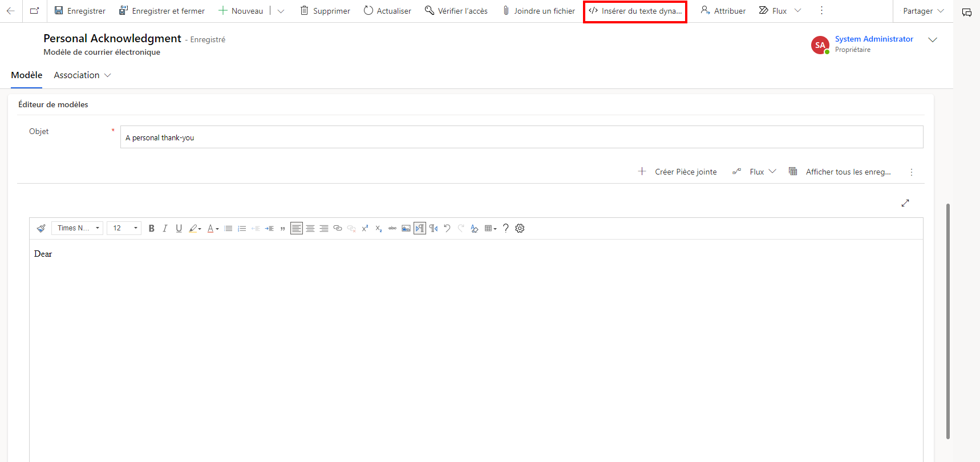The image size is (980, 462).
Task: Click Nouveau to create a template
Action: pyautogui.click(x=241, y=11)
